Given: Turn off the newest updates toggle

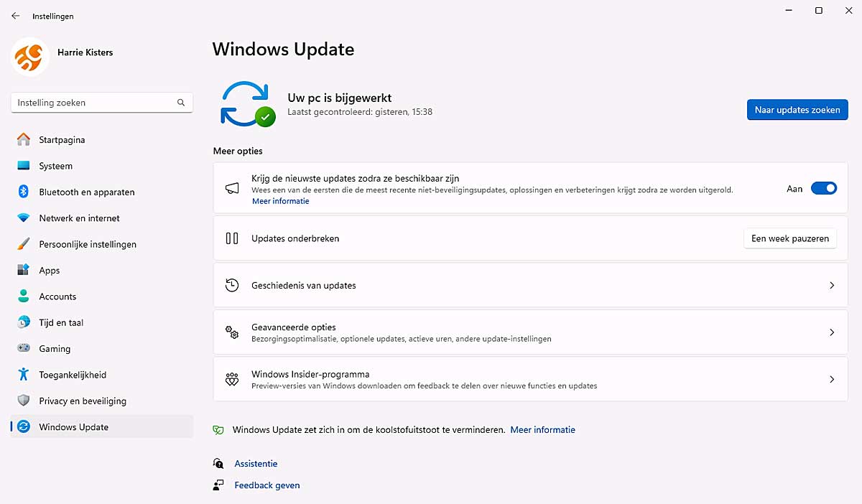Looking at the screenshot, I should [823, 189].
